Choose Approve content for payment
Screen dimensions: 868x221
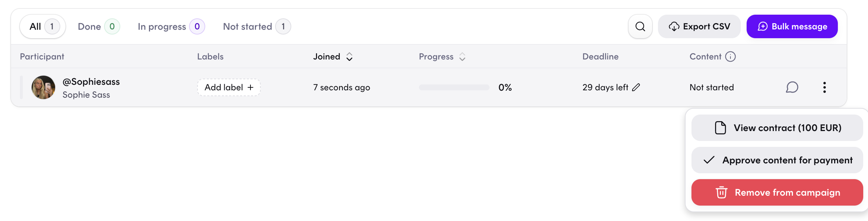tap(777, 160)
